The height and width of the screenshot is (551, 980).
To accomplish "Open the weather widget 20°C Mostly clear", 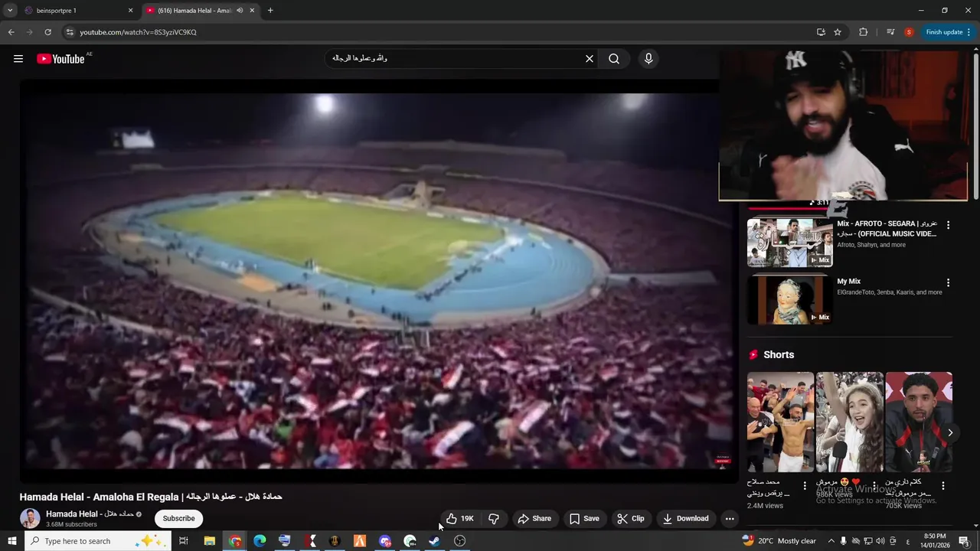I will (x=779, y=541).
